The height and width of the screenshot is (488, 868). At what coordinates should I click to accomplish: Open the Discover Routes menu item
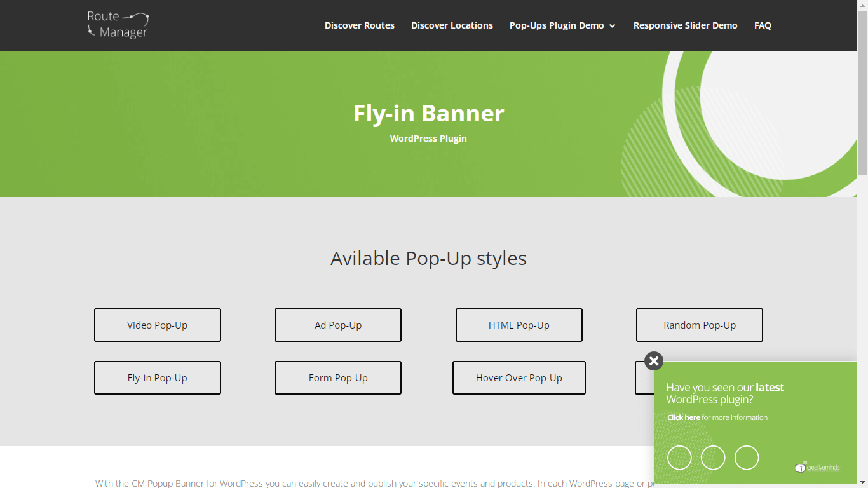[360, 25]
